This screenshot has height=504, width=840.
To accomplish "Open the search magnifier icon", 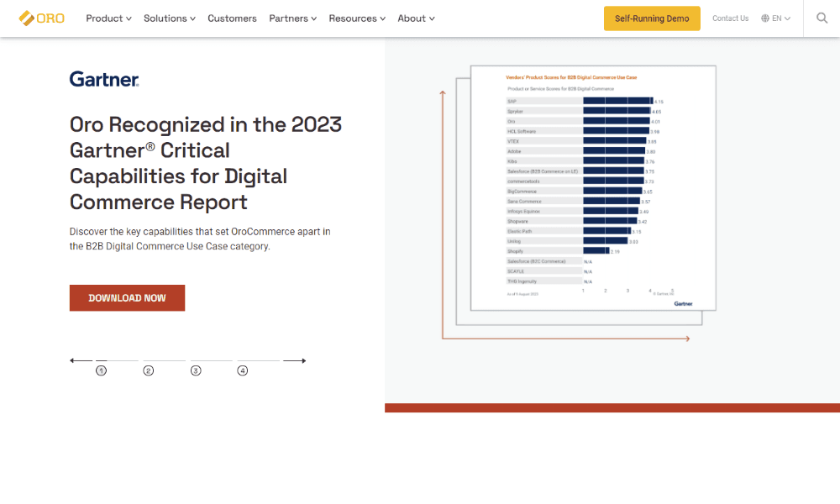I will 822,18.
